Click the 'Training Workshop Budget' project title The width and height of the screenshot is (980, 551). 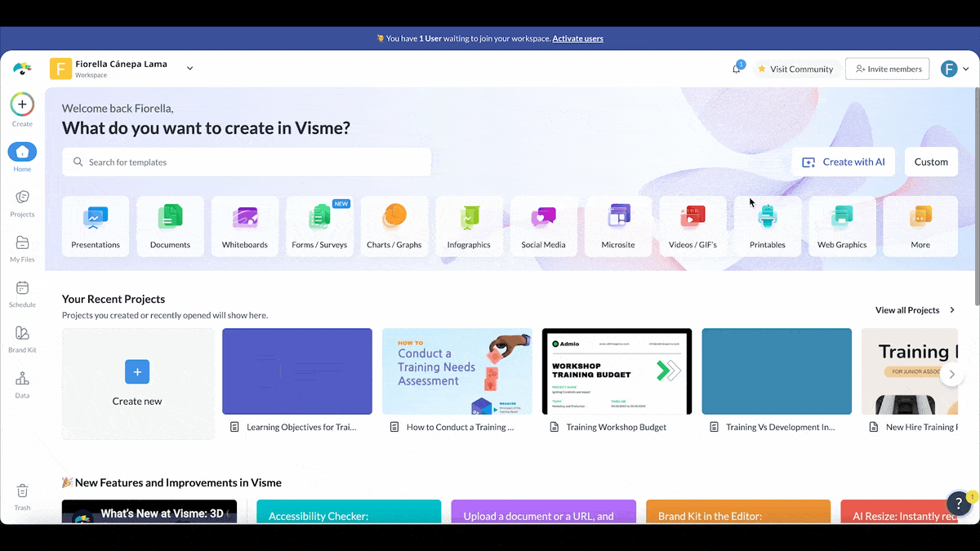[x=617, y=427]
